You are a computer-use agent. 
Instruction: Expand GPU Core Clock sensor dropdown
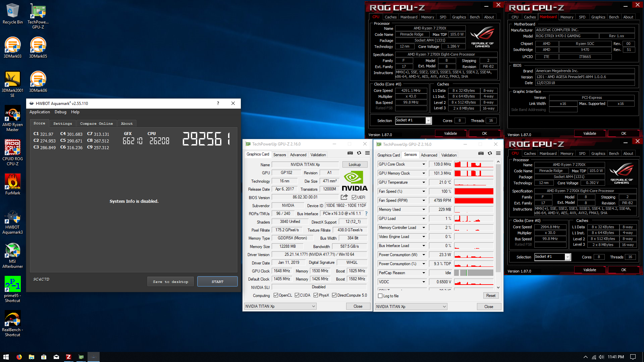(424, 164)
